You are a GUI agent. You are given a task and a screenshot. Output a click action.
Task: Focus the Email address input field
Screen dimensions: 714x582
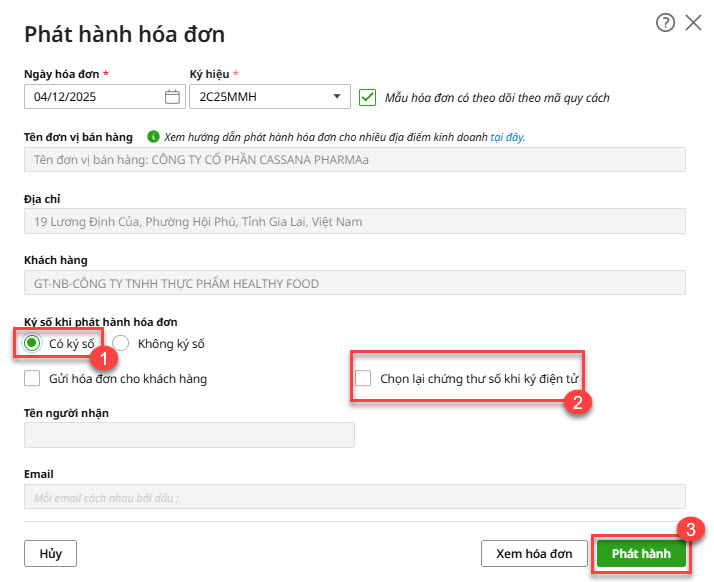[x=354, y=497]
